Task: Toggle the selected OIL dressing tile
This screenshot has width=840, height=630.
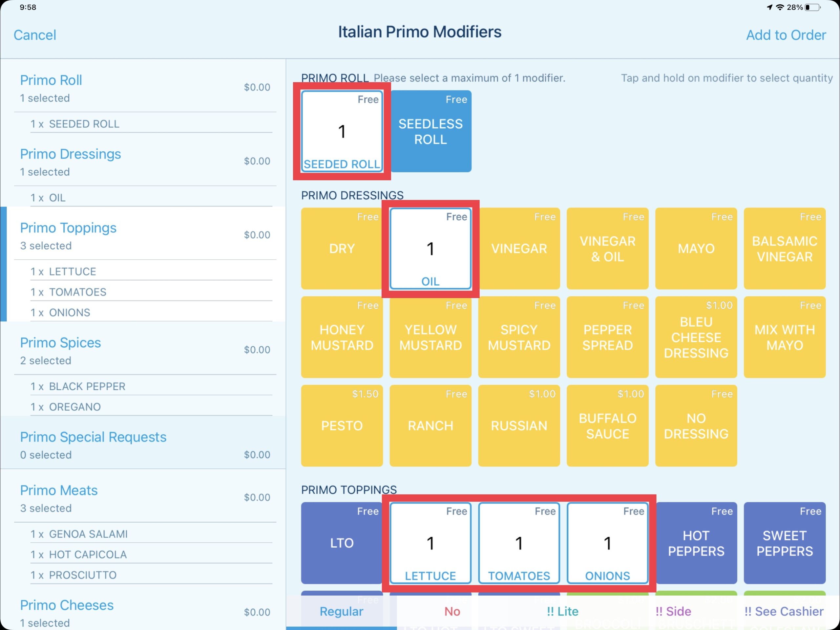Action: point(430,249)
